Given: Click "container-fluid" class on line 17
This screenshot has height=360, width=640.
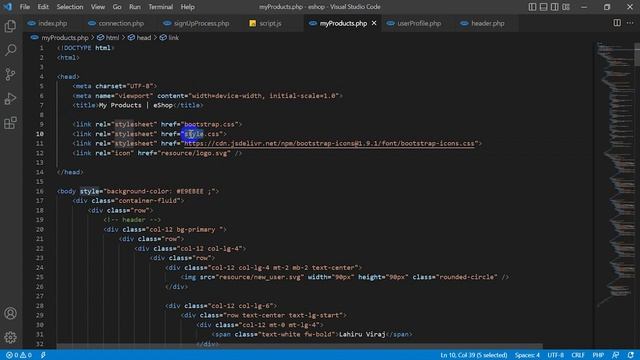Looking at the screenshot, I should click(149, 200).
